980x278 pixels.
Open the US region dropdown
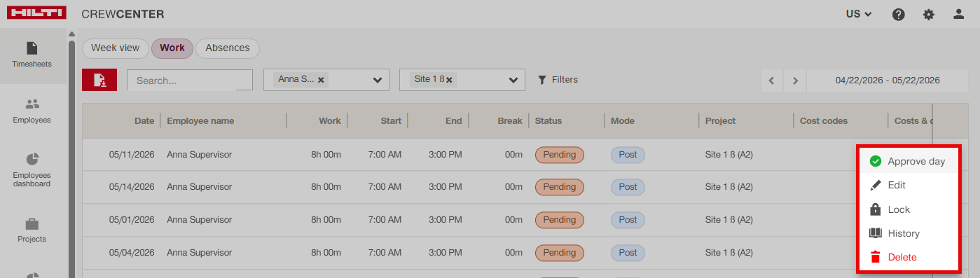point(858,14)
